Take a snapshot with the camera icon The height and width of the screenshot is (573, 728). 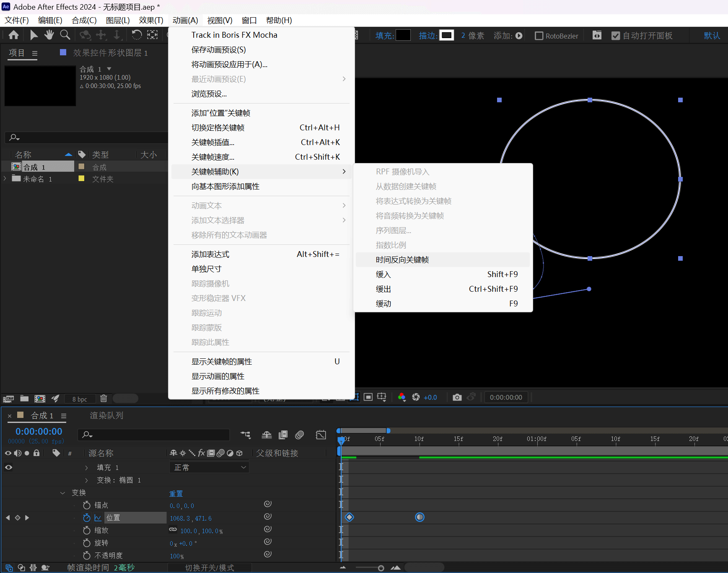click(x=457, y=397)
